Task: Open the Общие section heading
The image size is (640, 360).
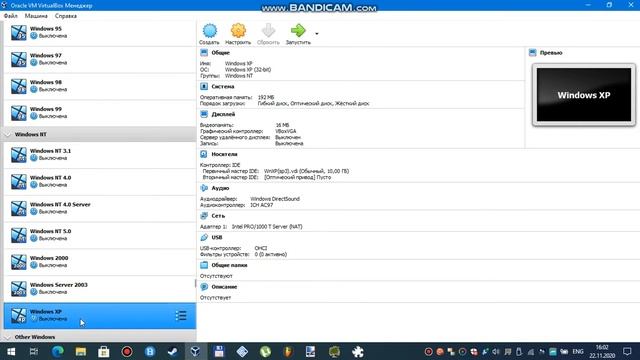Action: point(221,53)
